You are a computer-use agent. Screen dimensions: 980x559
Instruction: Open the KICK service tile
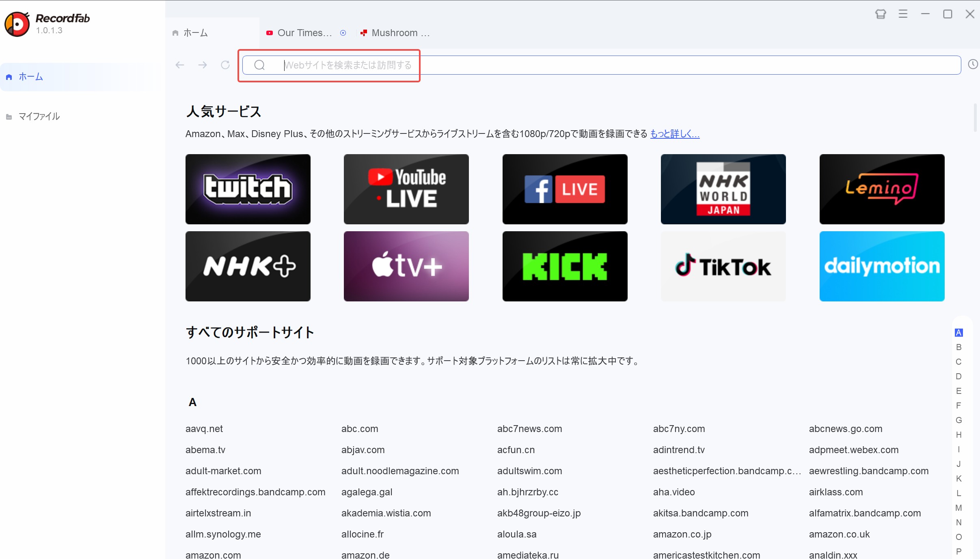pos(565,266)
